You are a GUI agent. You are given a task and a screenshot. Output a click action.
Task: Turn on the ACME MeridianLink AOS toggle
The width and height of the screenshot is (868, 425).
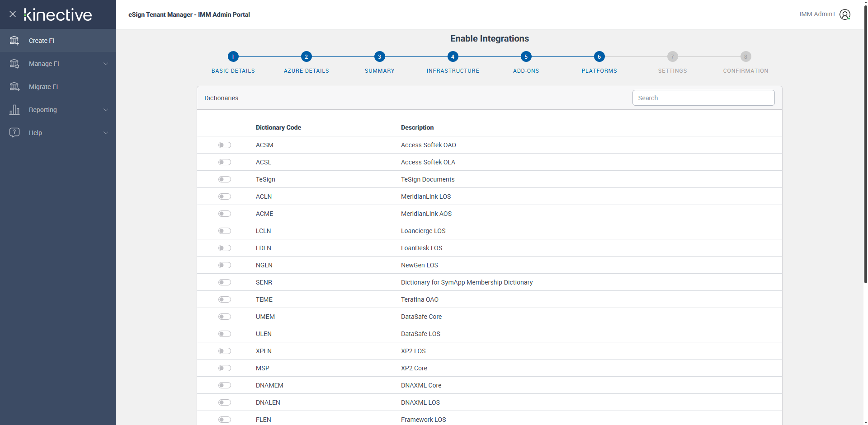point(225,214)
